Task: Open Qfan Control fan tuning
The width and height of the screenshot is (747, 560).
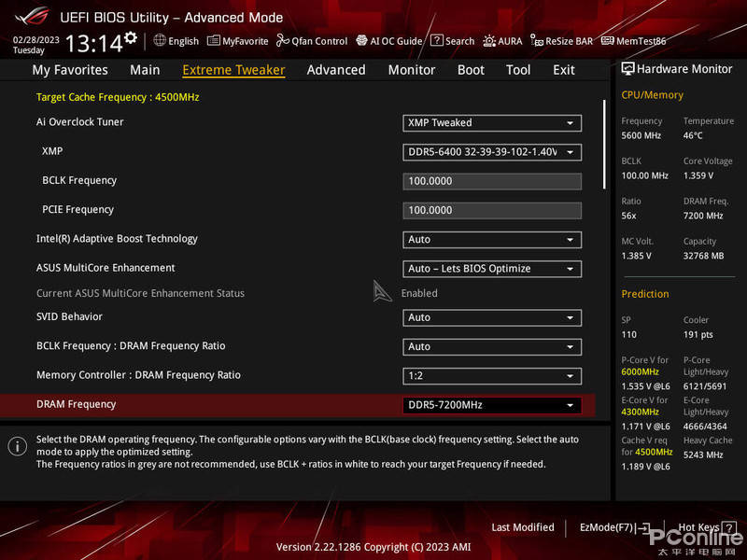Action: click(x=312, y=41)
